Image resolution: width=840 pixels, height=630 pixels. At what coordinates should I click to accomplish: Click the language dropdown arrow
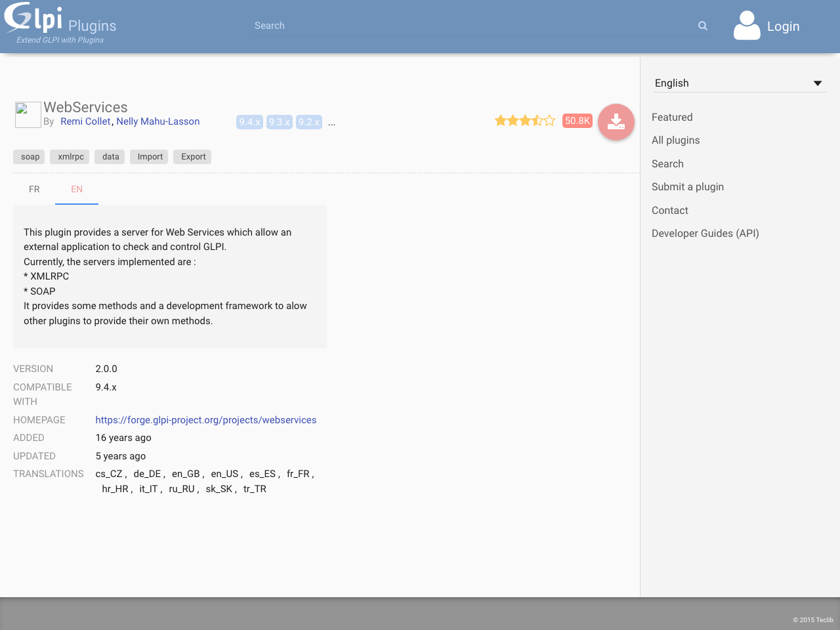click(818, 83)
